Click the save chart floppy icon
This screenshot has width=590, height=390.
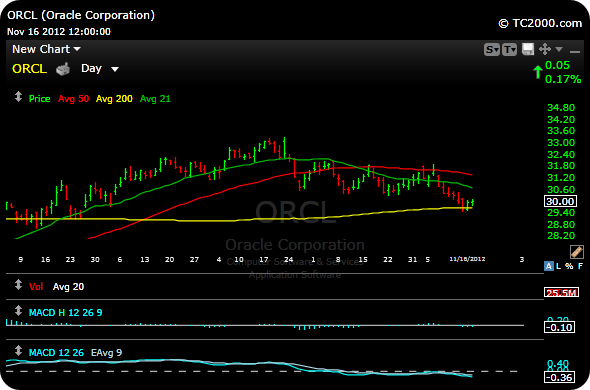point(528,49)
